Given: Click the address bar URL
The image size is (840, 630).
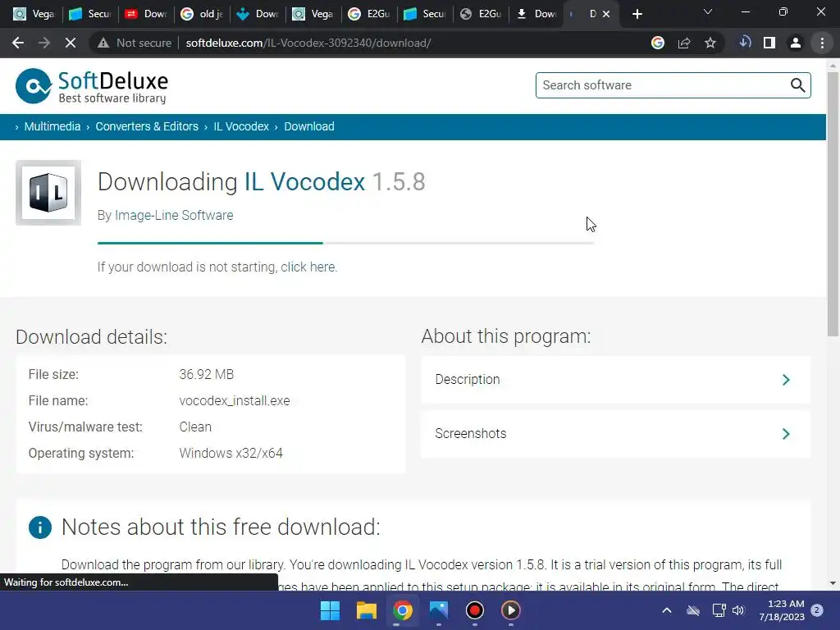Looking at the screenshot, I should (308, 43).
